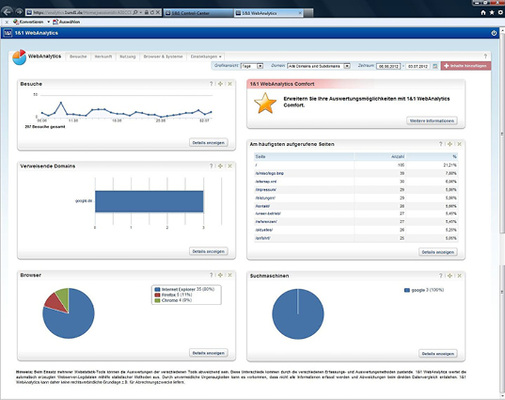Click Details anzeigen in Verweisende Domains widget
The image size is (505, 400).
pos(208,251)
